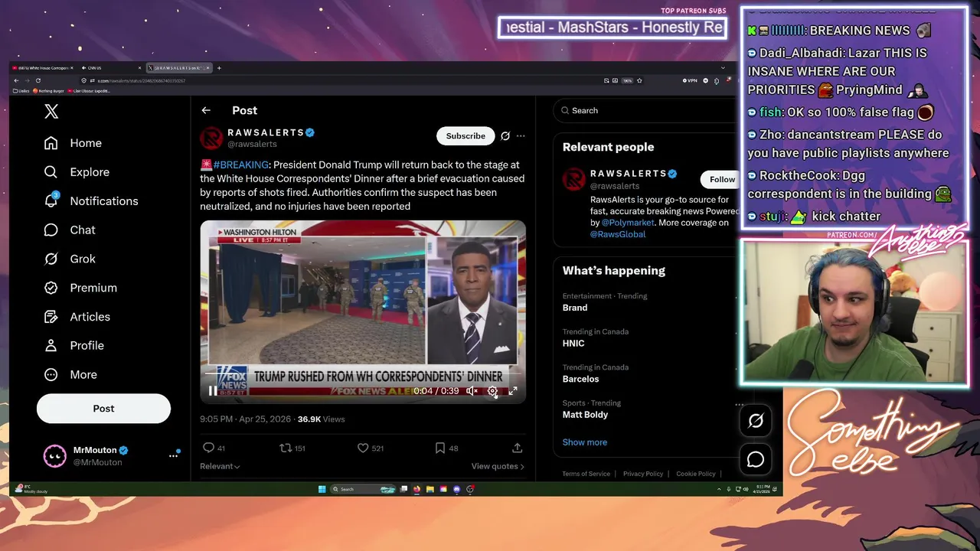
Task: Open Profile in the sidebar
Action: (73, 346)
